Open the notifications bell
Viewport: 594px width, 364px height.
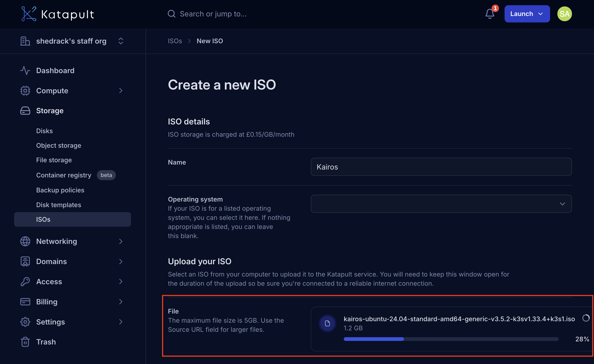490,14
